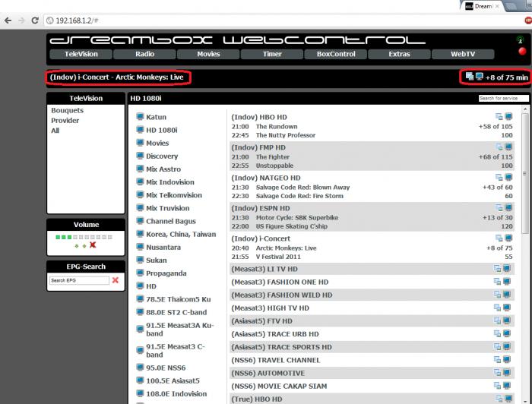Switch to the Timer menu
Viewport: 532px width, 404px height.
[x=272, y=54]
